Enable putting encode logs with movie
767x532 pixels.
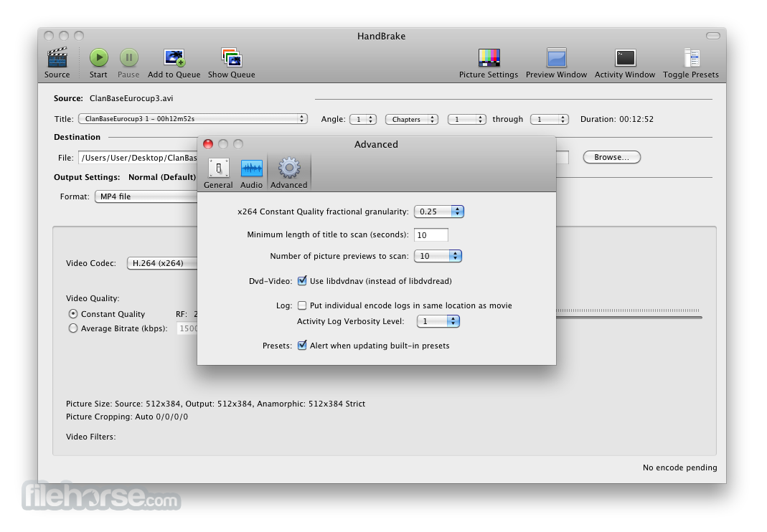tap(302, 305)
